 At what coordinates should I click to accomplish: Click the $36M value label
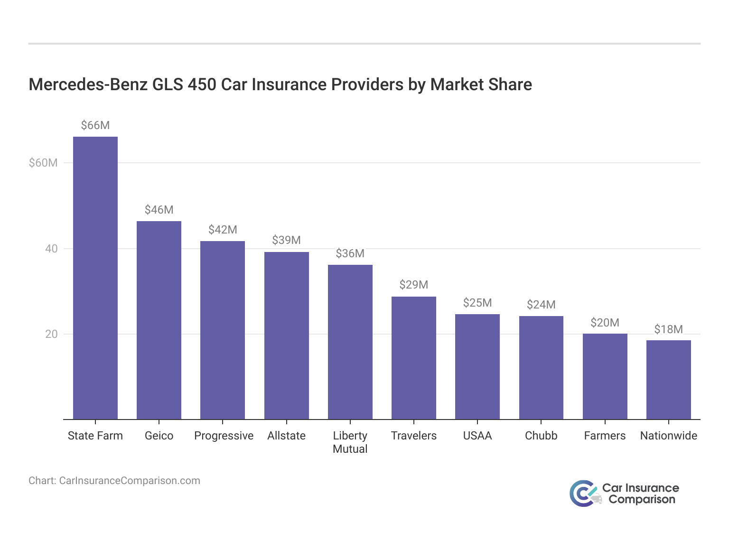click(350, 253)
